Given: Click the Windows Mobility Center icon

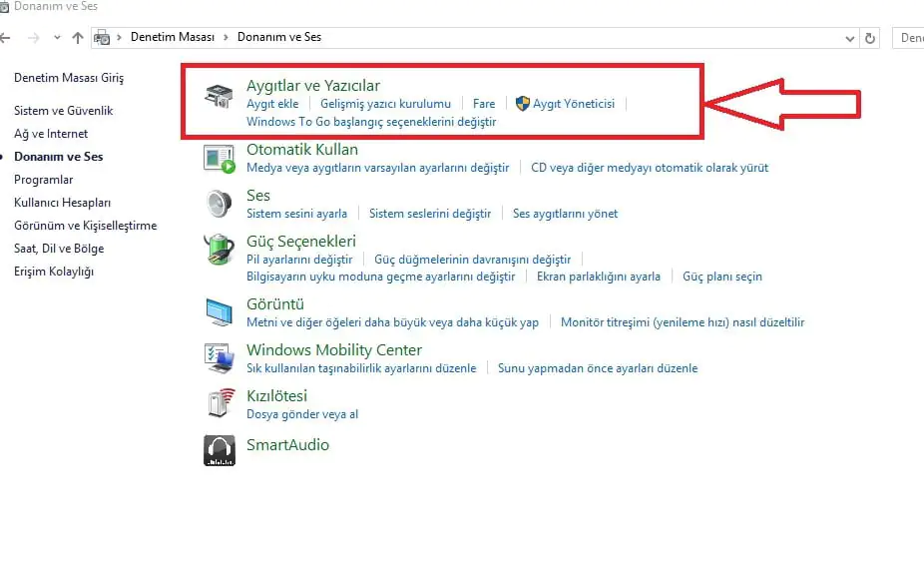Looking at the screenshot, I should coord(220,358).
